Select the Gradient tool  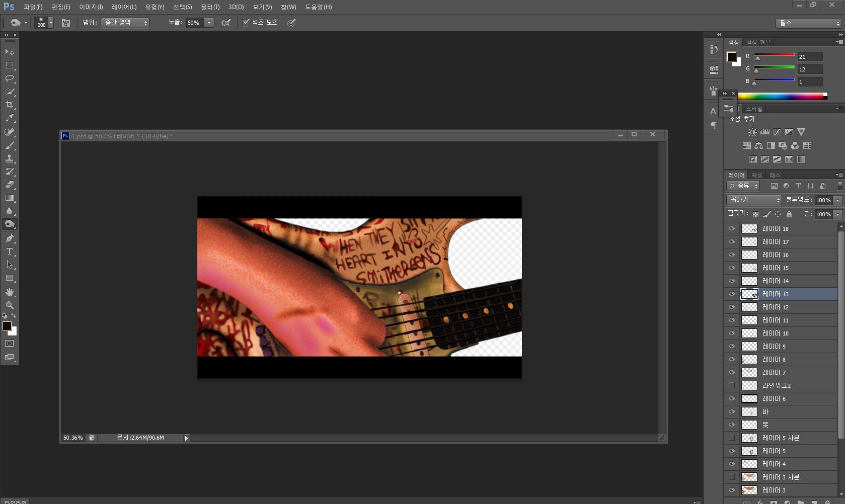(10, 198)
